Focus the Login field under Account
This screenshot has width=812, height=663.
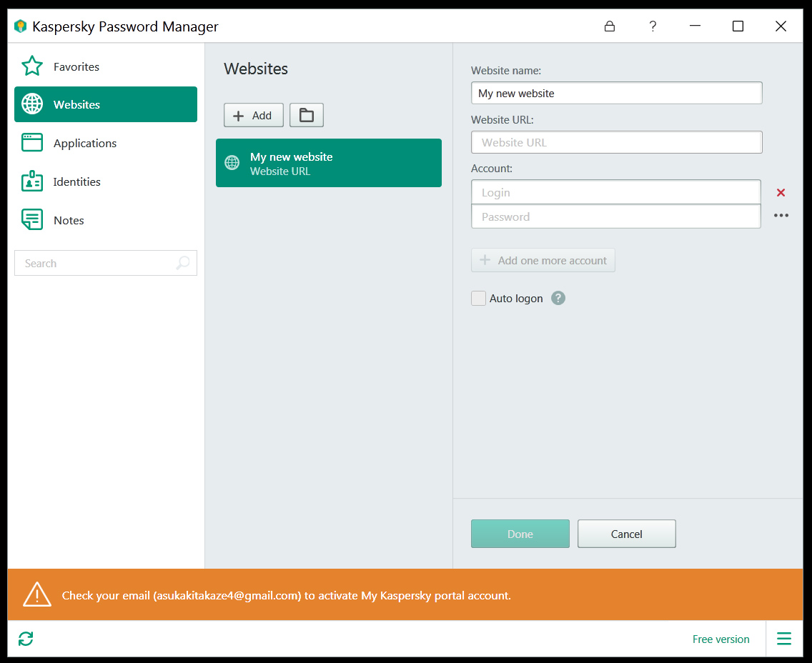coord(615,192)
